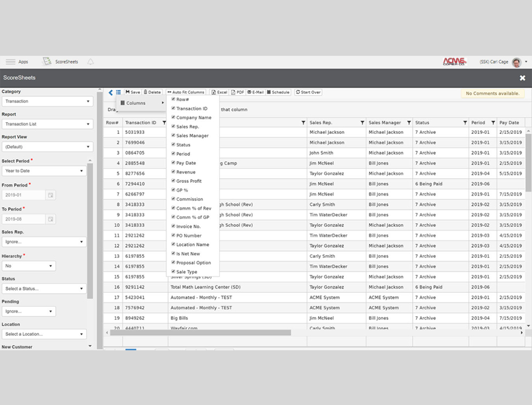Image resolution: width=532 pixels, height=405 pixels.
Task: Export the report to Excel
Action: 220,92
